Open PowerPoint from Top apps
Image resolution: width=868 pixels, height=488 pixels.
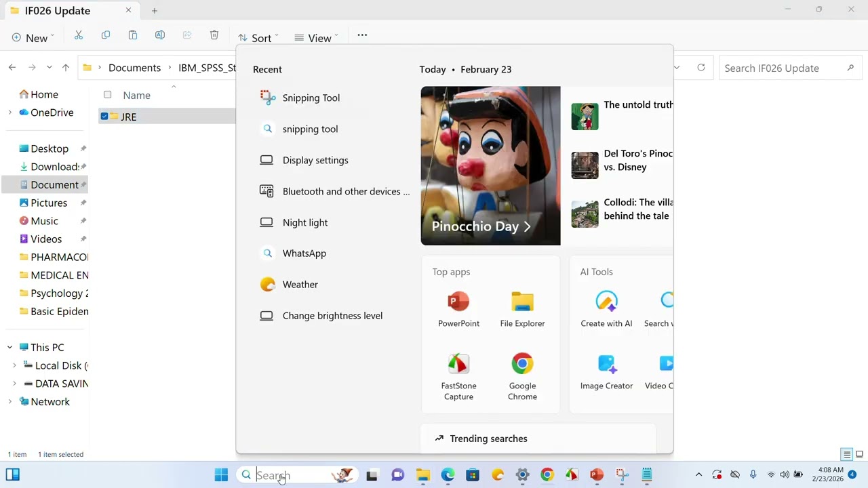[x=458, y=310]
